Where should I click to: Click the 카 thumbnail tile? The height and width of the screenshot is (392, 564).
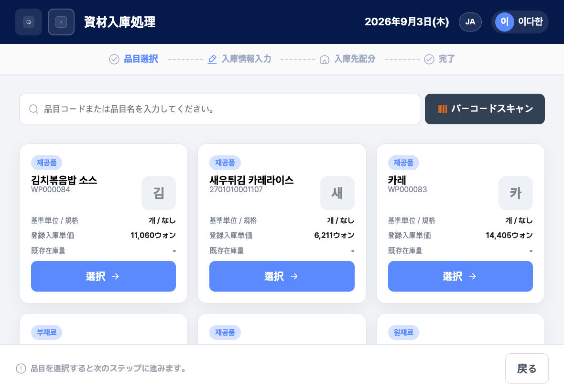point(516,193)
